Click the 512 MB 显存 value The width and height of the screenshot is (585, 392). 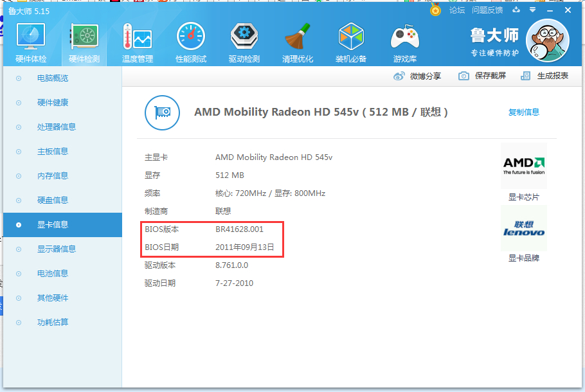(x=230, y=175)
